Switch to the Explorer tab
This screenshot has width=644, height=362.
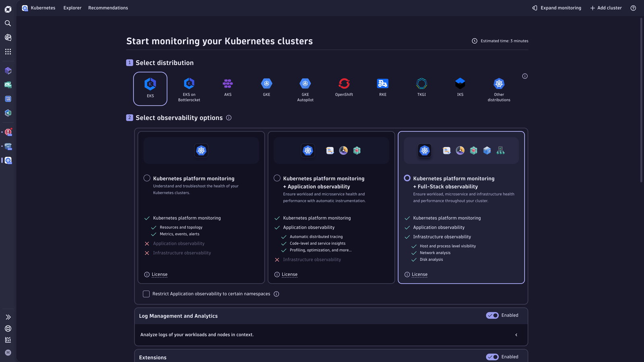pyautogui.click(x=72, y=8)
